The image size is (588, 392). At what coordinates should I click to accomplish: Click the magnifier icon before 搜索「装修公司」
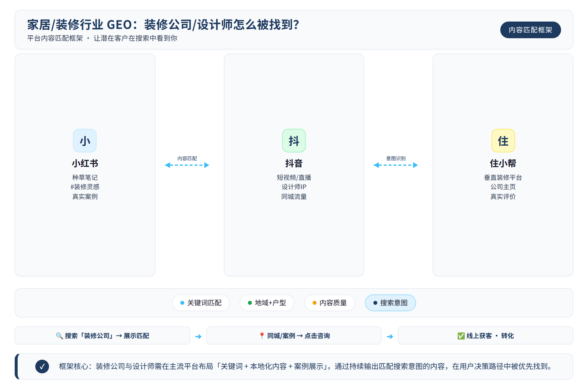[x=59, y=336]
